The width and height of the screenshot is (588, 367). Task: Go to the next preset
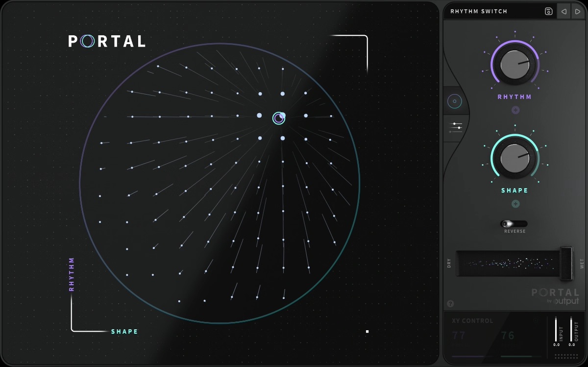point(577,11)
